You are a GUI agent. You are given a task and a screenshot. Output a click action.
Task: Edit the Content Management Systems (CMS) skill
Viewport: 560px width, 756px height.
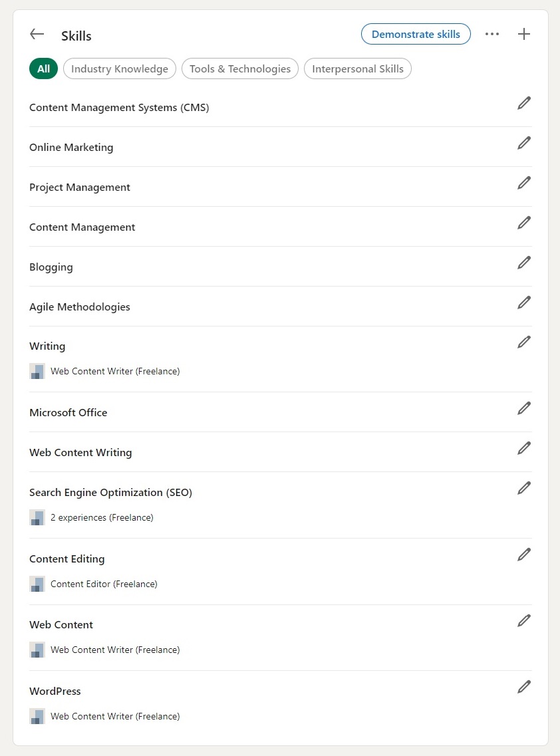(x=524, y=103)
